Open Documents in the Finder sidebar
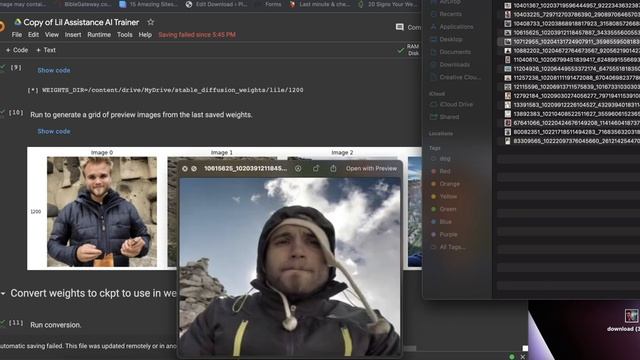 point(455,52)
